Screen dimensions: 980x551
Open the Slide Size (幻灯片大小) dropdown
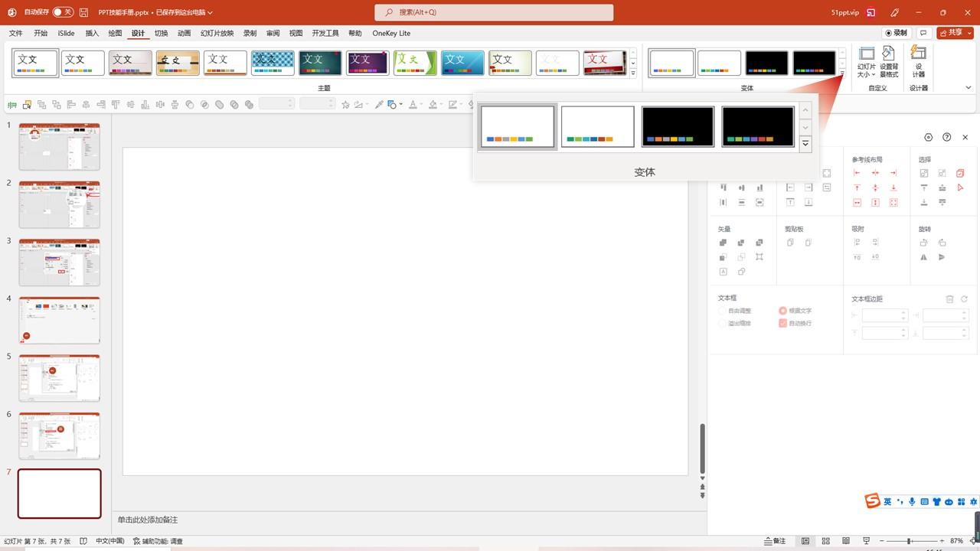tap(866, 61)
